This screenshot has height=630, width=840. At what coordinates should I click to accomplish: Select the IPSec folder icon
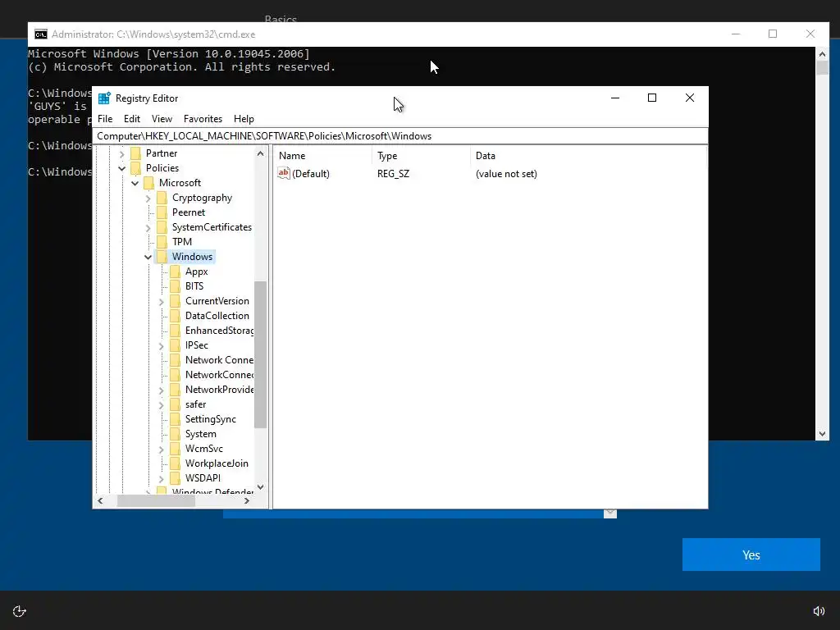(176, 345)
